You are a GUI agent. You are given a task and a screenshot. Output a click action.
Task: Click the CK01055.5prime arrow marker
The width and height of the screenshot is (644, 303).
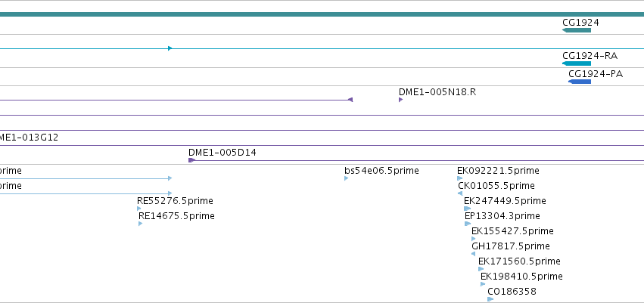pyautogui.click(x=460, y=193)
